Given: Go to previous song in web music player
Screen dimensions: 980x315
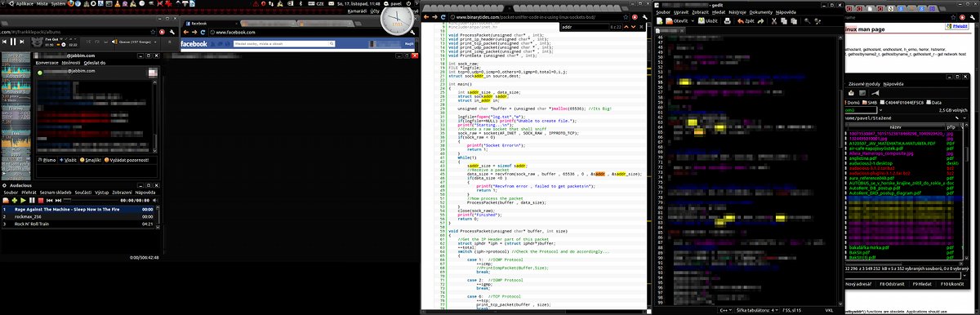Looking at the screenshot, I should point(4,42).
